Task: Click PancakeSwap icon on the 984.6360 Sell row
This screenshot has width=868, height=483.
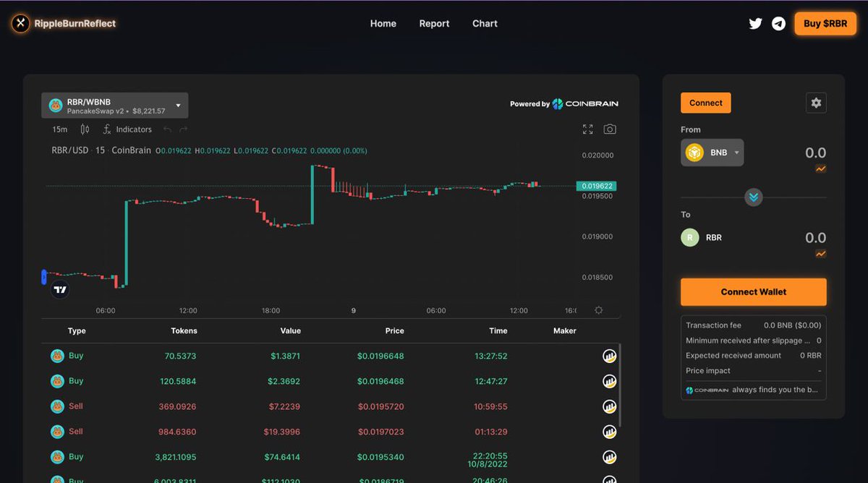Action: point(57,432)
